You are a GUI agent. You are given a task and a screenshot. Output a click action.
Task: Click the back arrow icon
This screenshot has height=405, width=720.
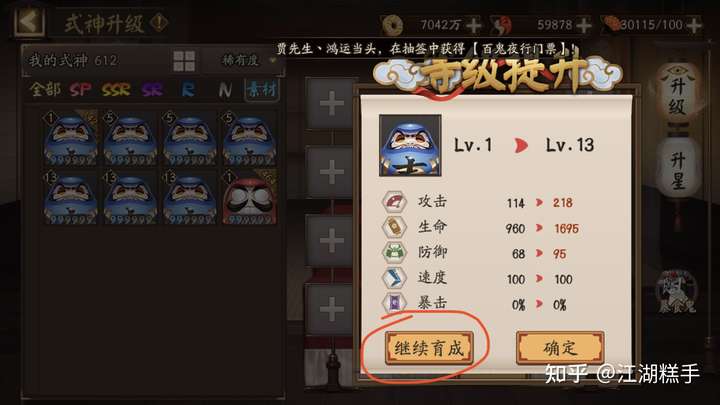click(x=28, y=22)
